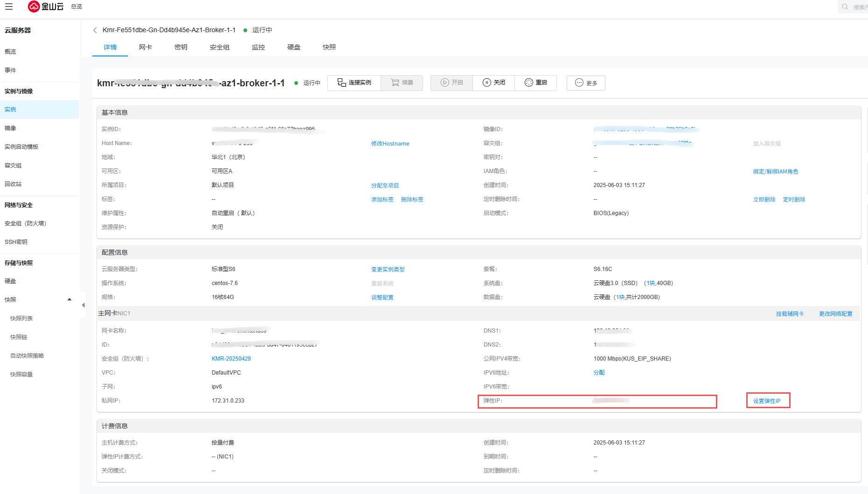Select 镜像 in the left sidebar
Image resolution: width=868 pixels, height=494 pixels.
pyautogui.click(x=10, y=128)
